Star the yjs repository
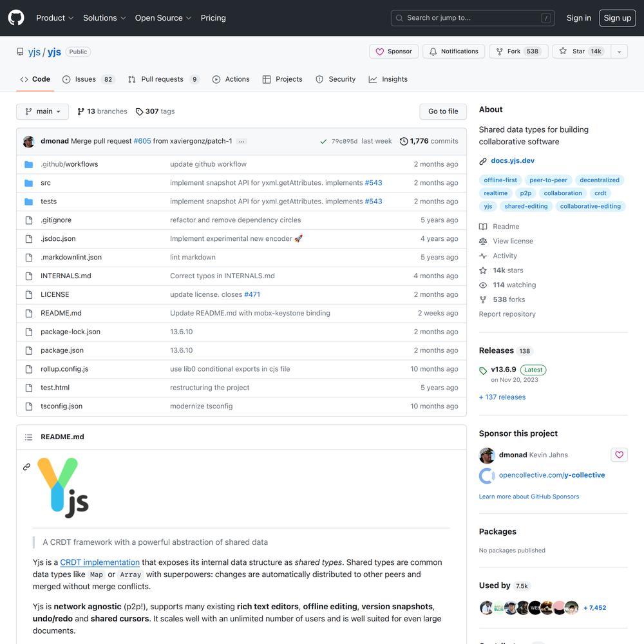The image size is (644, 644). [581, 52]
